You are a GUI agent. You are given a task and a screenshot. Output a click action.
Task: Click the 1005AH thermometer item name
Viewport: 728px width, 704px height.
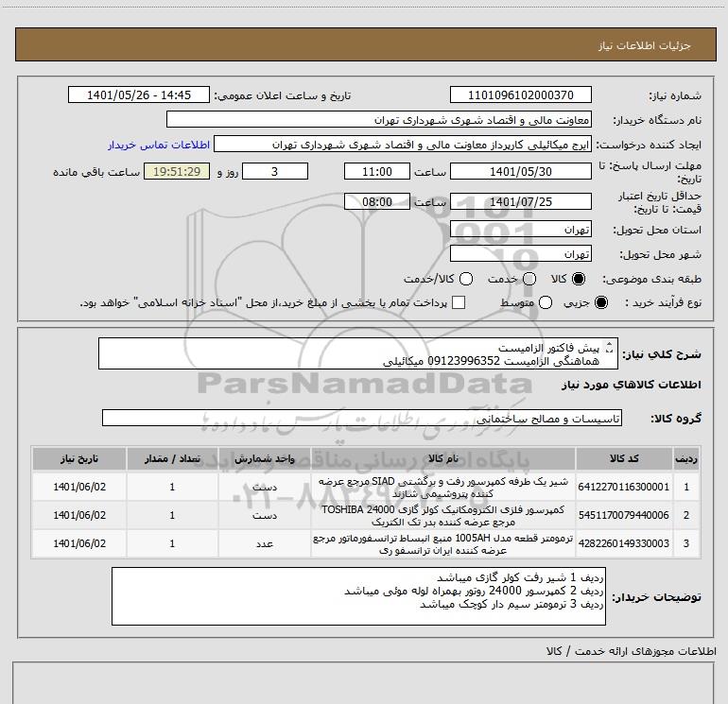point(443,544)
